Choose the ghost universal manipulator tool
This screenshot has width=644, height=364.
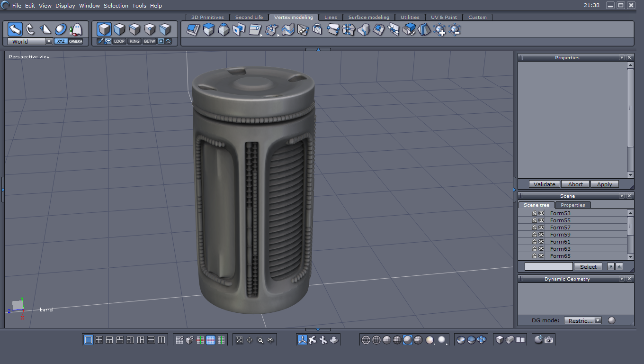point(76,29)
